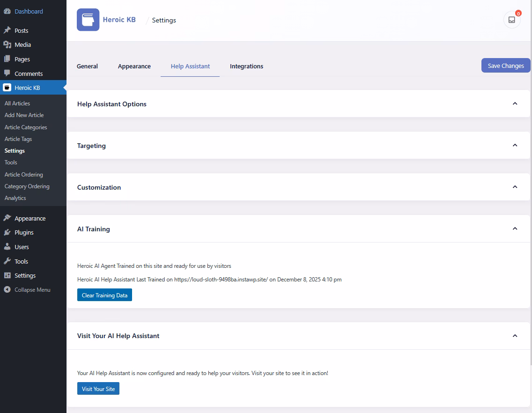The height and width of the screenshot is (413, 532).
Task: Open Article Categories in the Heroic KB menu
Action: coord(26,127)
